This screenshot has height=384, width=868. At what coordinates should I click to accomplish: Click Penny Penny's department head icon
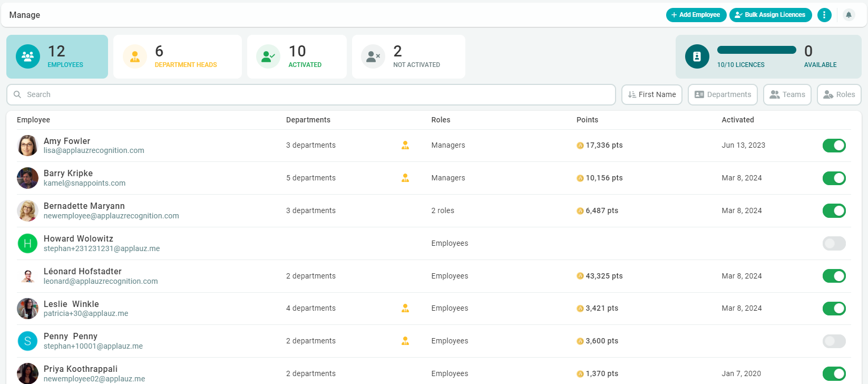(405, 341)
